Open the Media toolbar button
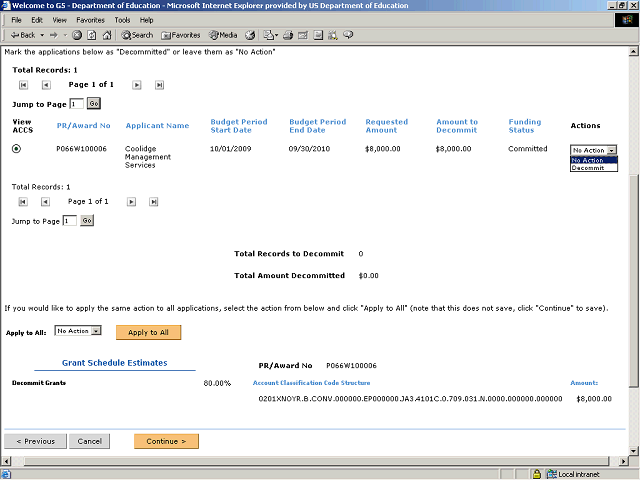Viewport: 640px width, 480px height. (223, 35)
